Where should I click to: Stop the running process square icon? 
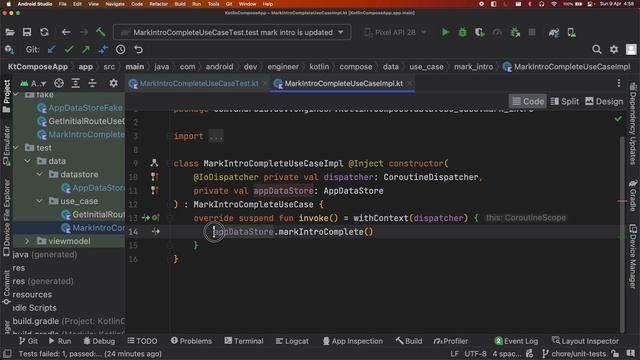click(x=532, y=32)
